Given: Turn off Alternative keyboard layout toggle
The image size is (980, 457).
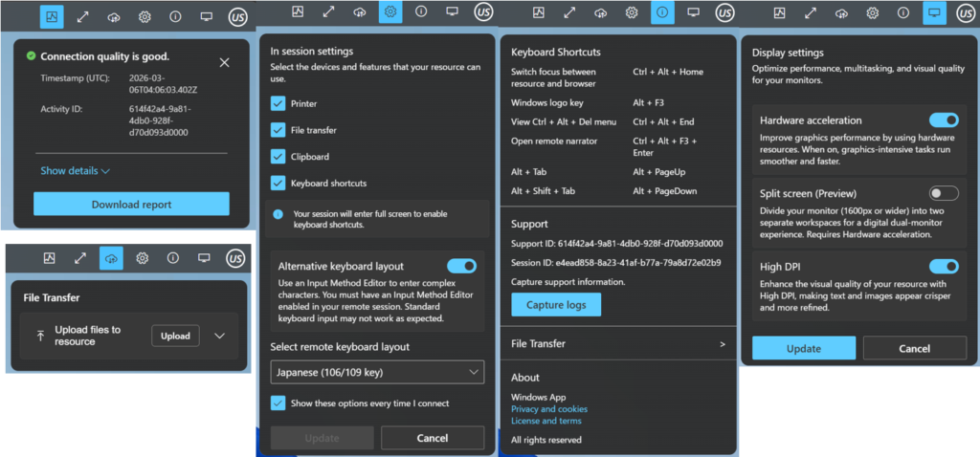Looking at the screenshot, I should [x=461, y=266].
